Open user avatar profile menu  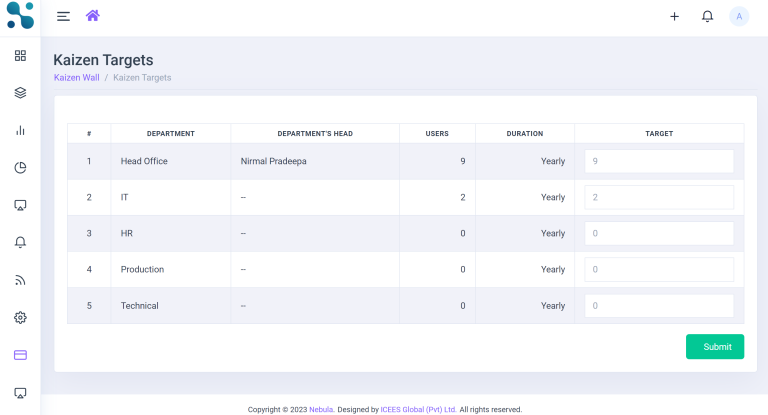(739, 16)
